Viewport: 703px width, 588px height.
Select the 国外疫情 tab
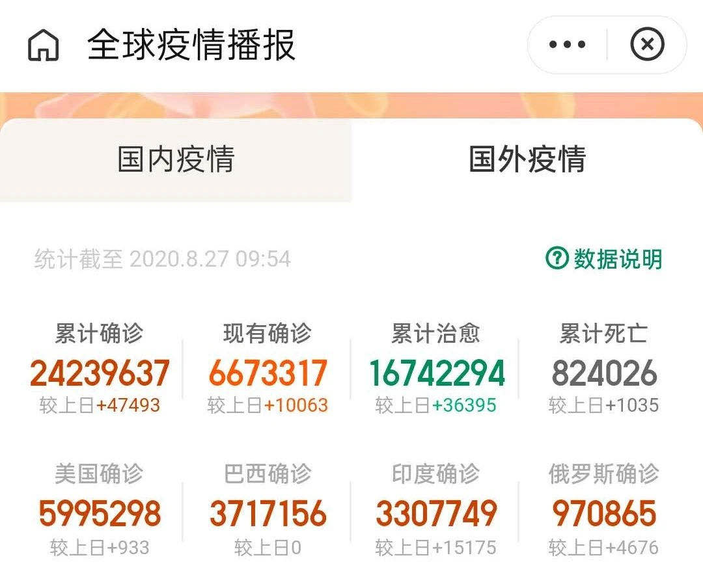[x=527, y=160]
